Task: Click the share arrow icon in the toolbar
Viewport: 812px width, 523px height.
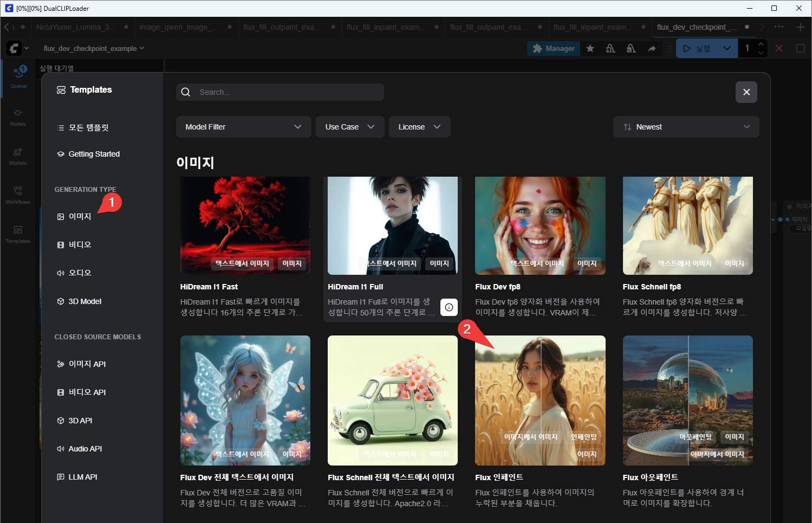Action: 652,49
